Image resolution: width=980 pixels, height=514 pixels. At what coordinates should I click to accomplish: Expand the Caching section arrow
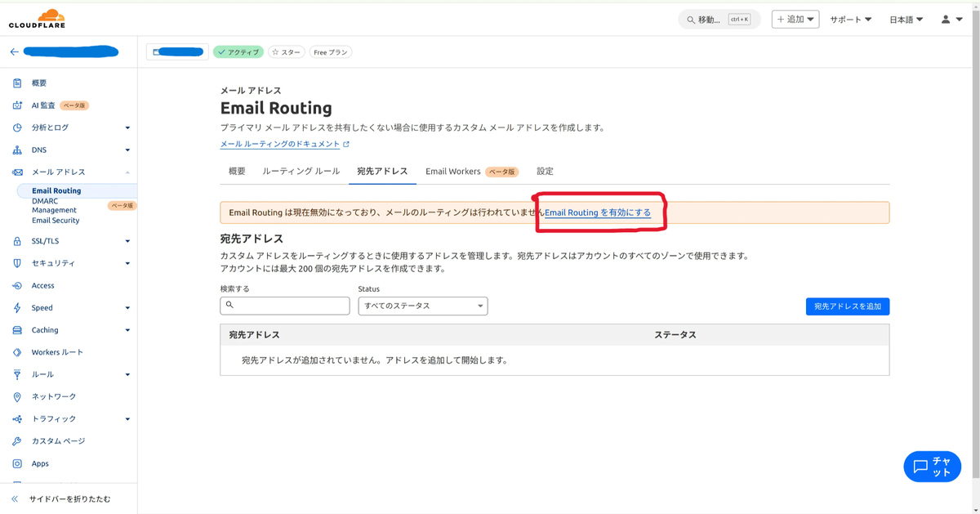point(127,330)
